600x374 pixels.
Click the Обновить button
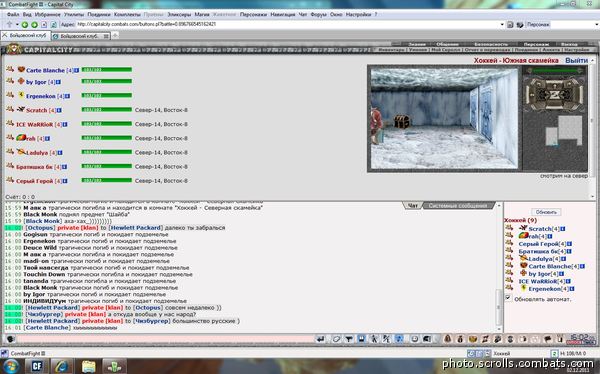546,212
